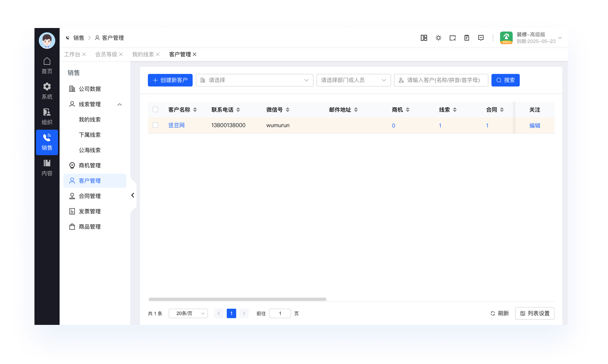Screen dimensions: 608x364
Task: Click the horizontal table scrollbar
Action: (237, 299)
